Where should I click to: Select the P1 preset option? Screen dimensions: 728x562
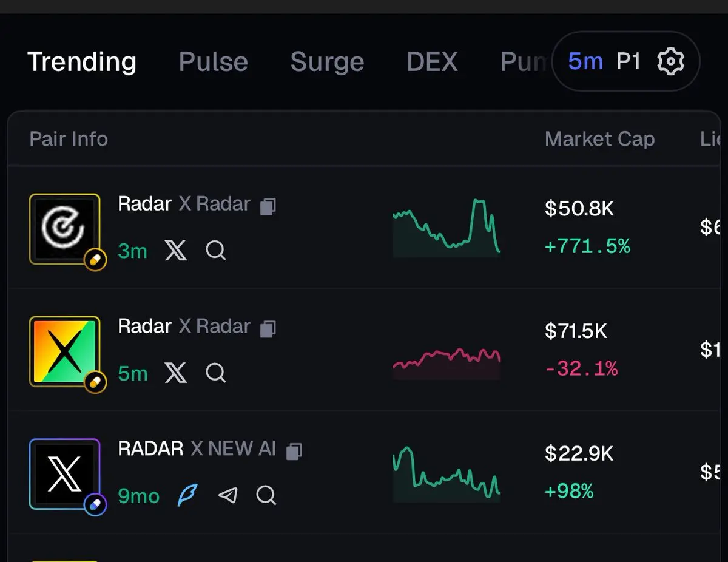pos(629,61)
